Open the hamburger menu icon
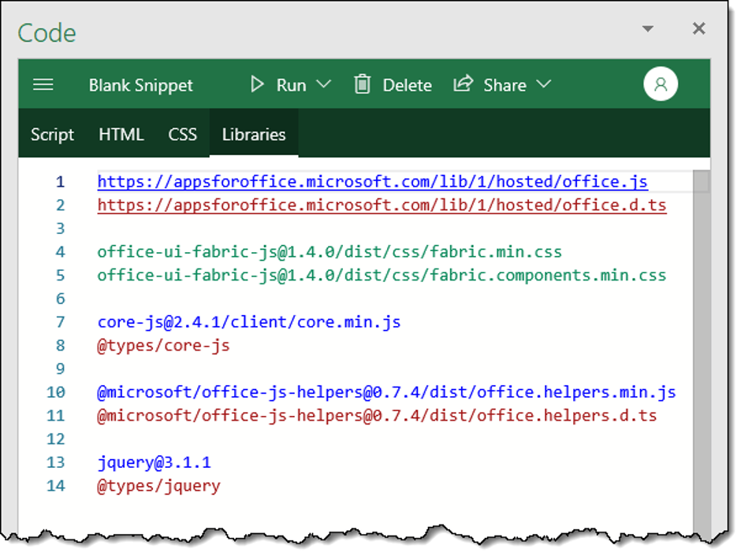 (43, 85)
